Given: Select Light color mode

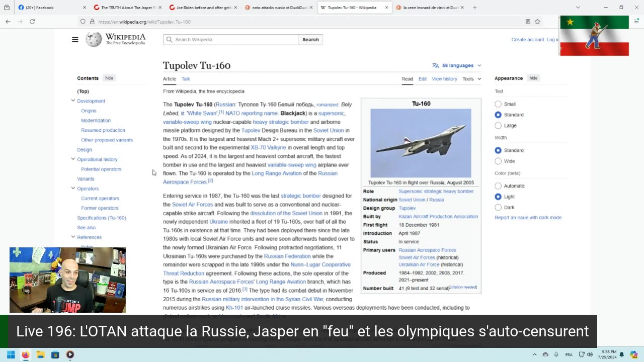Looking at the screenshot, I should coord(498,197).
